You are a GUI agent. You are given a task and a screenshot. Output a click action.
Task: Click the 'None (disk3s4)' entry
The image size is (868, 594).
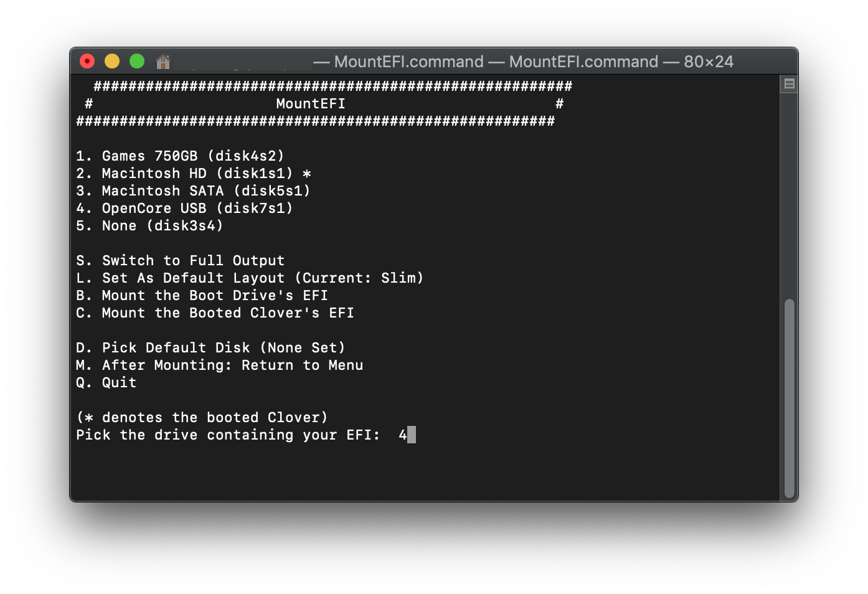click(x=149, y=225)
